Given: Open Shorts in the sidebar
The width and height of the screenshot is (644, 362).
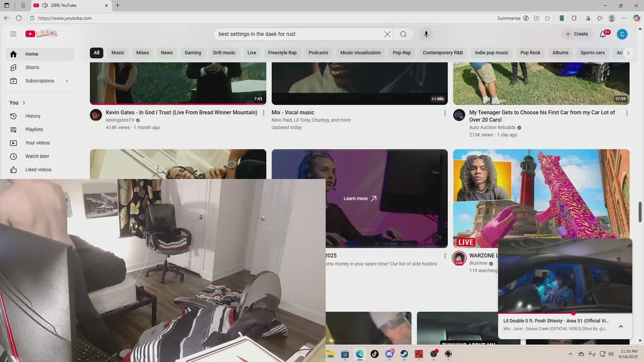Looking at the screenshot, I should 40,67.
